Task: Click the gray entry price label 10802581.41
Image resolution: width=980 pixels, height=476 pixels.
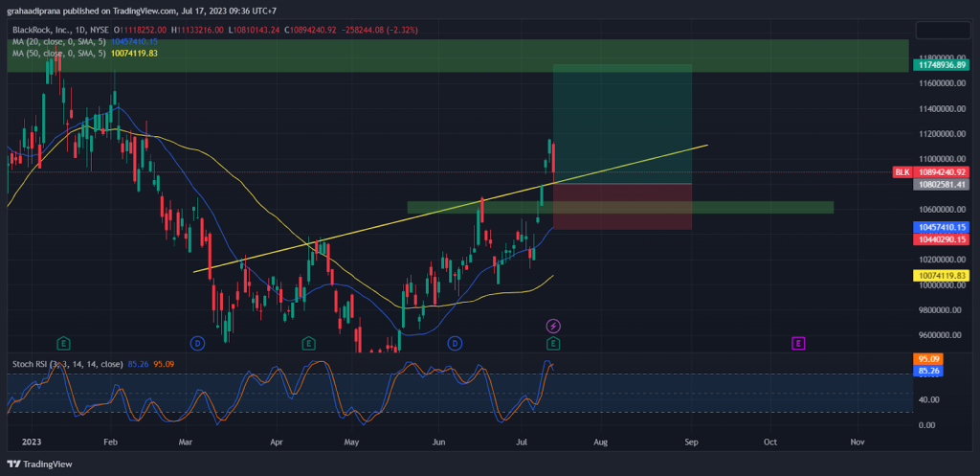Action: (x=941, y=185)
